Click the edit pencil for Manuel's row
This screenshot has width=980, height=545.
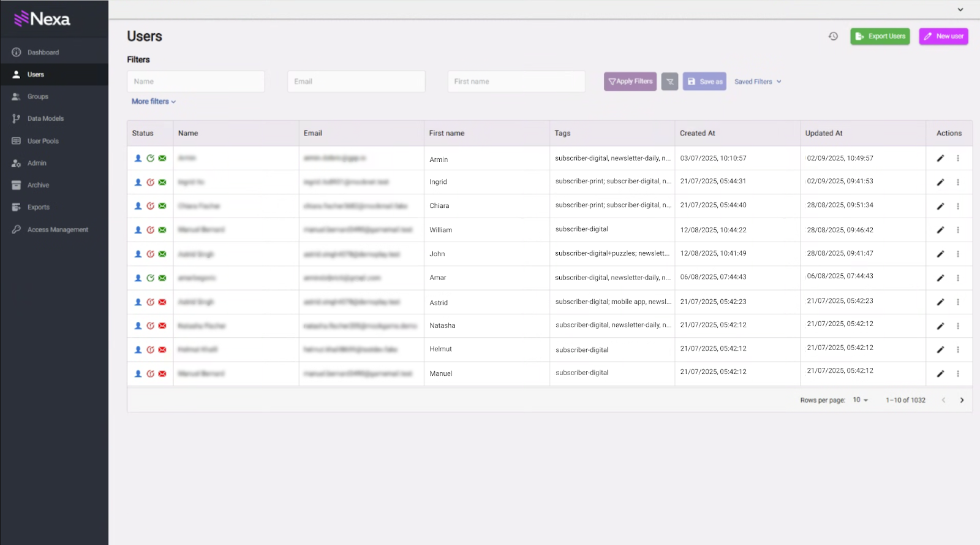coord(940,373)
